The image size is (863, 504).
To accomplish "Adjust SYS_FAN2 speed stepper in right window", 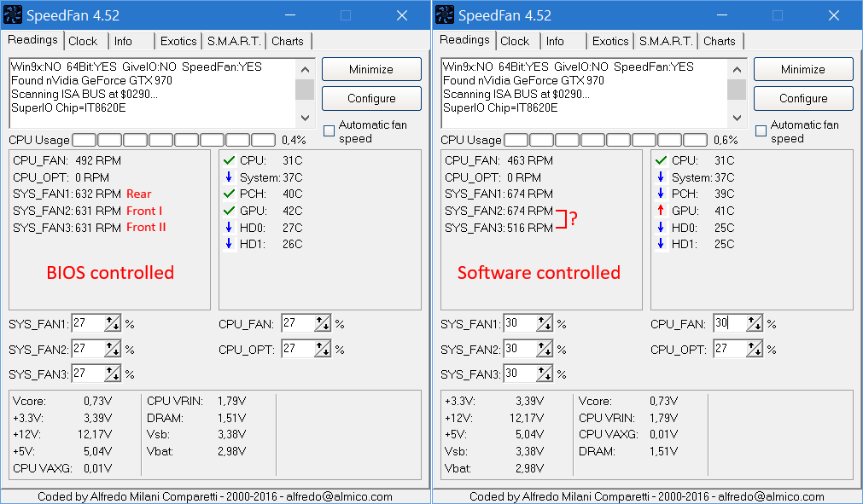I will pyautogui.click(x=545, y=349).
